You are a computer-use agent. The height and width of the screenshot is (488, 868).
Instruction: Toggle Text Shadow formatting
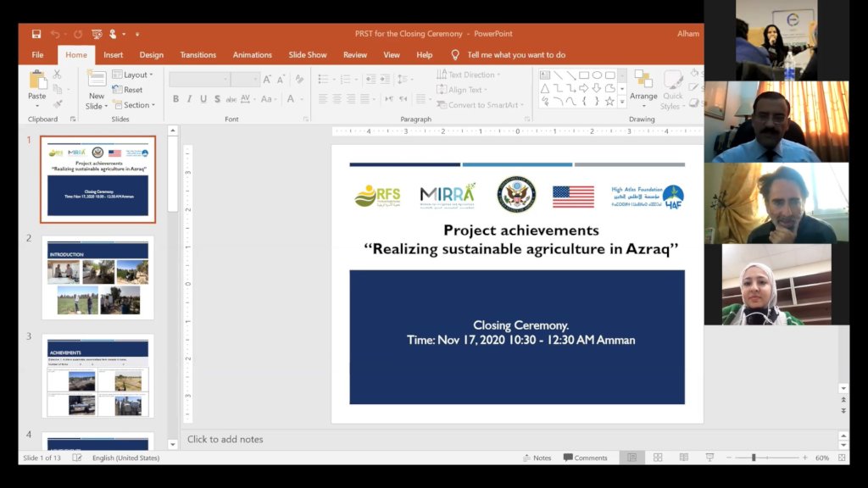point(217,99)
